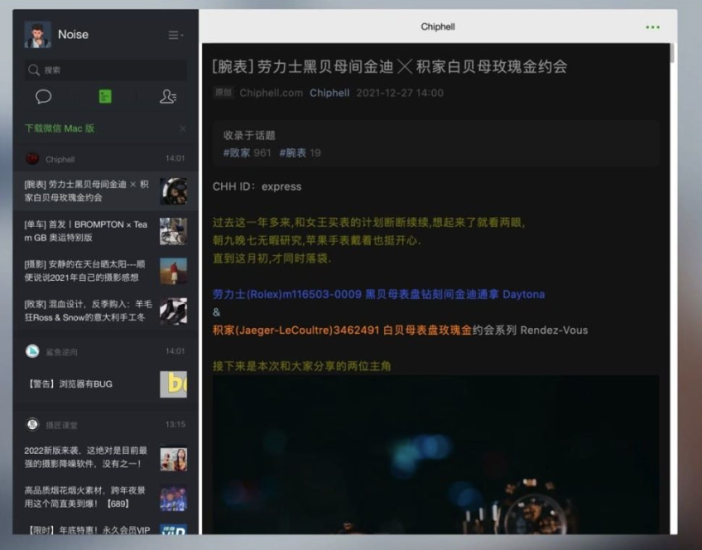Open the hamburger menu beside Noise
The height and width of the screenshot is (550, 702).
pos(175,35)
